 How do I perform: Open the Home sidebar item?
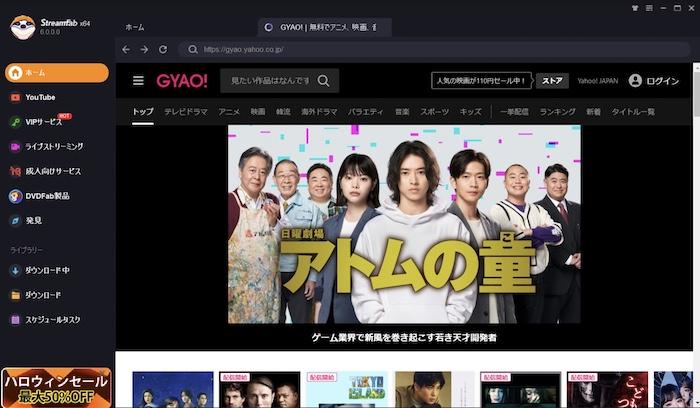point(57,73)
